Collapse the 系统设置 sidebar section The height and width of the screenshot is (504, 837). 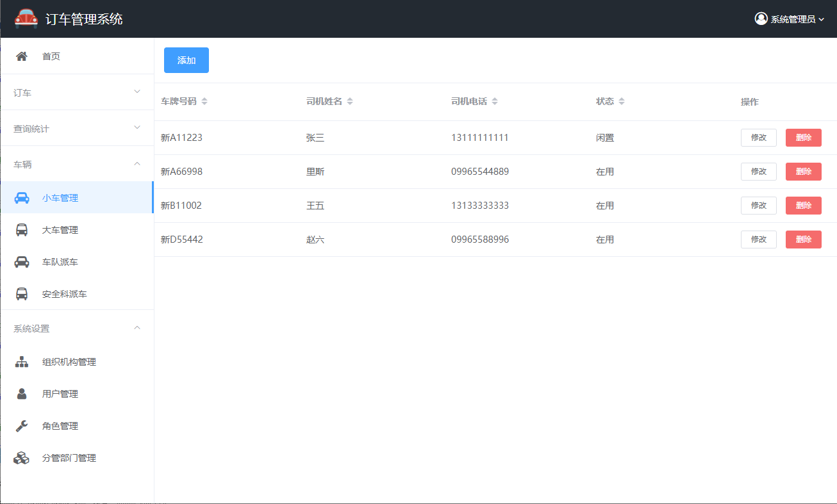pyautogui.click(x=77, y=328)
